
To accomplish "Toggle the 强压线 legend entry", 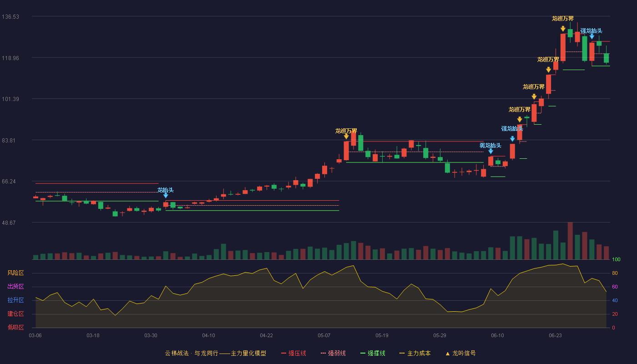I will coord(293,353).
